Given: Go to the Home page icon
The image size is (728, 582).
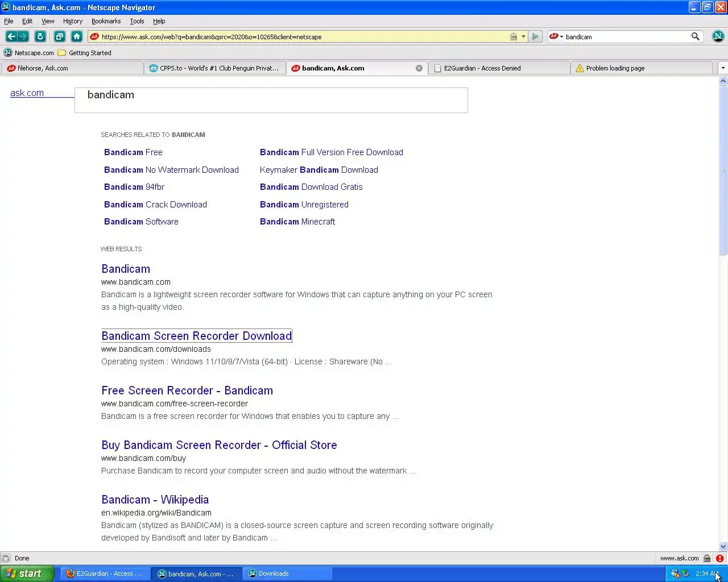Looking at the screenshot, I should point(77,36).
